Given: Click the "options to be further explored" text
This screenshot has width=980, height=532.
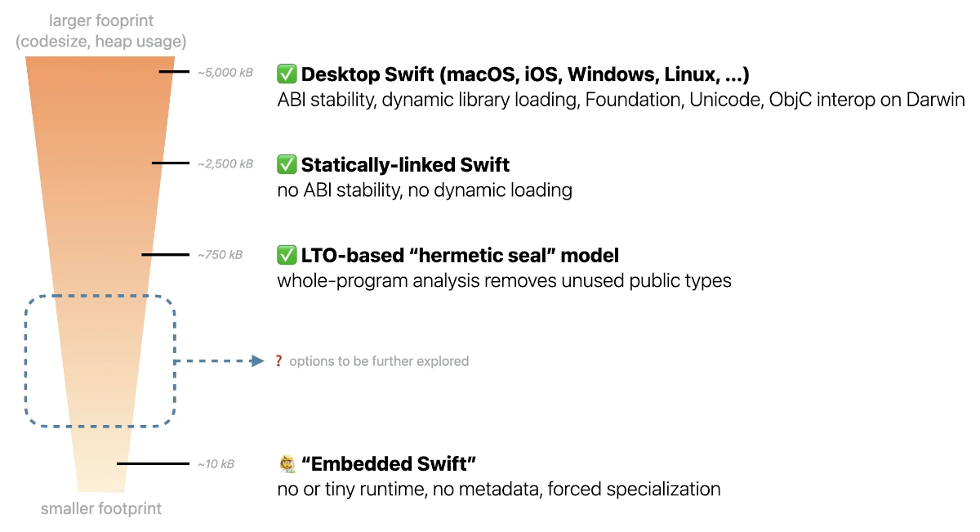Looking at the screenshot, I should [x=379, y=360].
